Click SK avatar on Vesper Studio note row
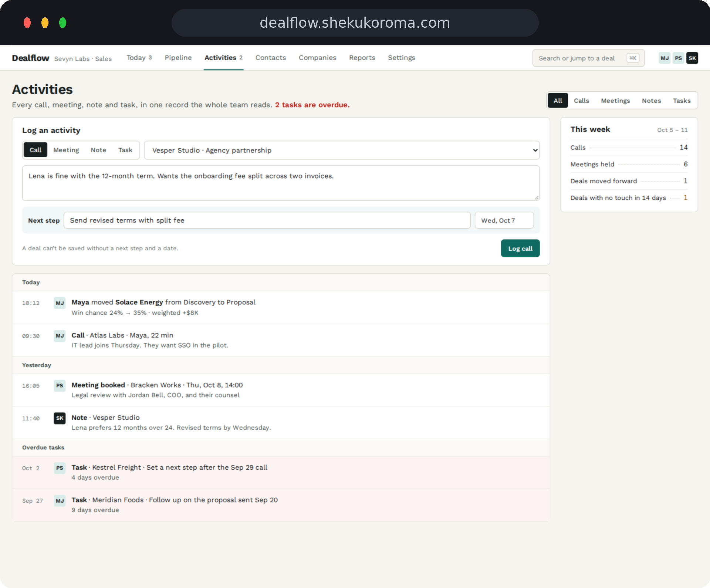 pos(60,418)
